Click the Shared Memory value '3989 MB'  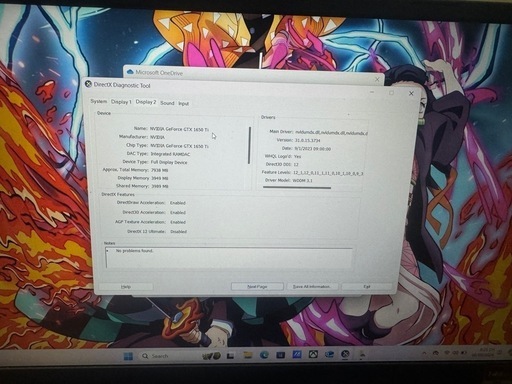pos(160,186)
